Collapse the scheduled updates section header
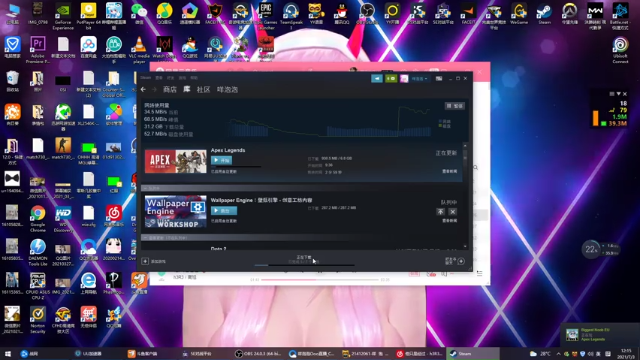Image resolution: width=640 pixels, height=360 pixels. (165, 238)
